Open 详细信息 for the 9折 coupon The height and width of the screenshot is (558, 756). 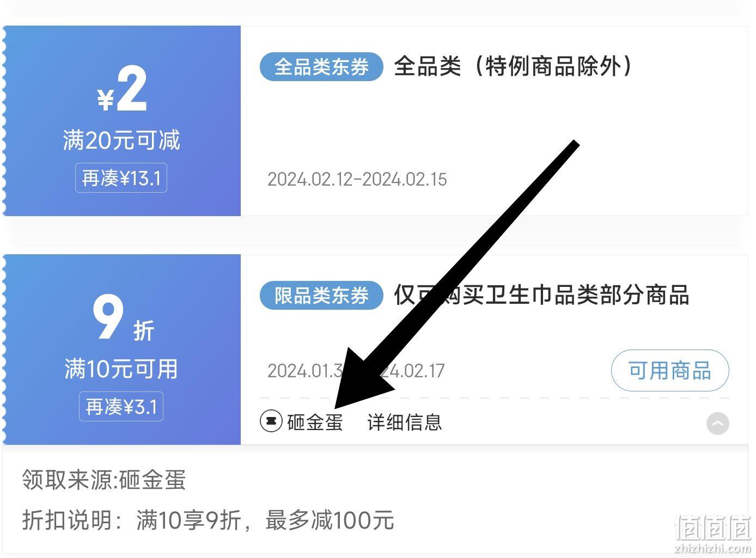pyautogui.click(x=405, y=422)
